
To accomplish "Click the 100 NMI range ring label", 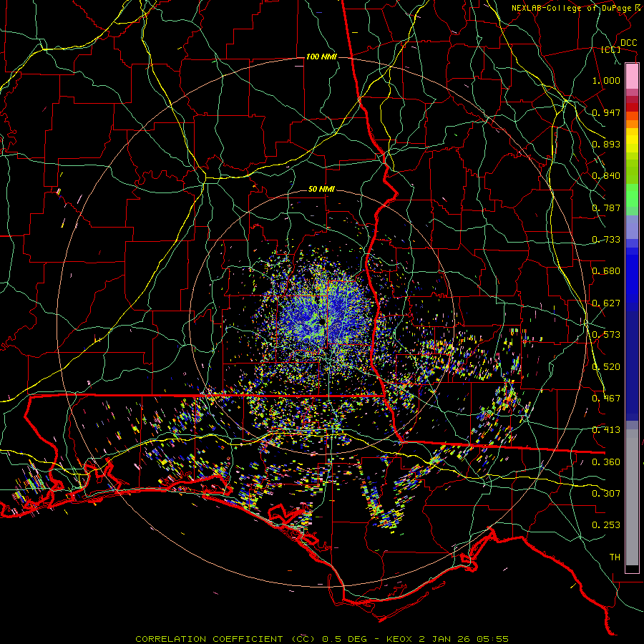I will pyautogui.click(x=321, y=57).
